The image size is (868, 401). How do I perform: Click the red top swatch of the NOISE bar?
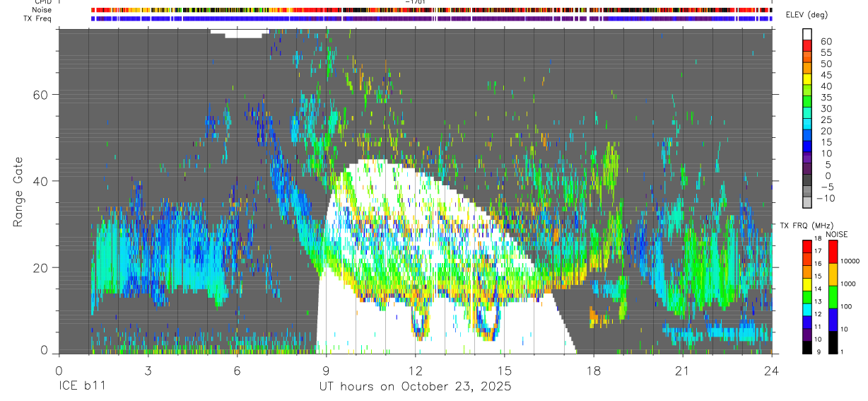[x=833, y=251]
